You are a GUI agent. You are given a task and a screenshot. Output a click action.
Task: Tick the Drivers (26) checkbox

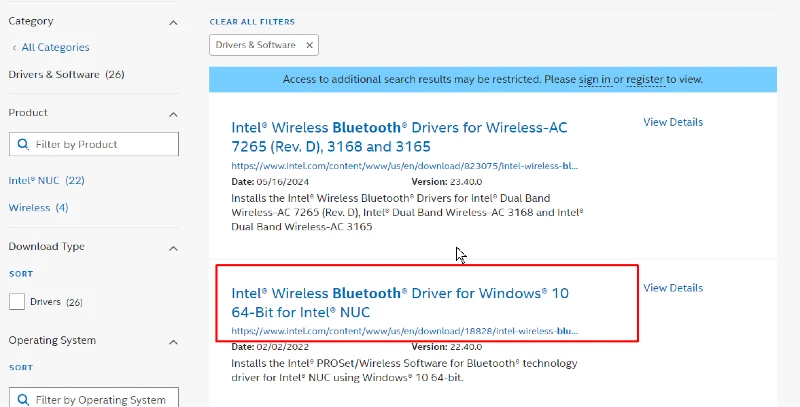click(x=17, y=301)
